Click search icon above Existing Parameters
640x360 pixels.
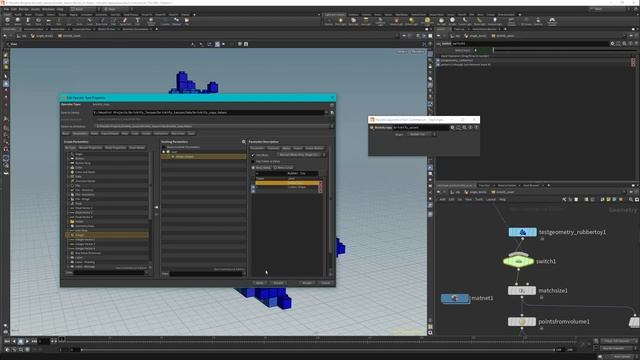[244, 142]
